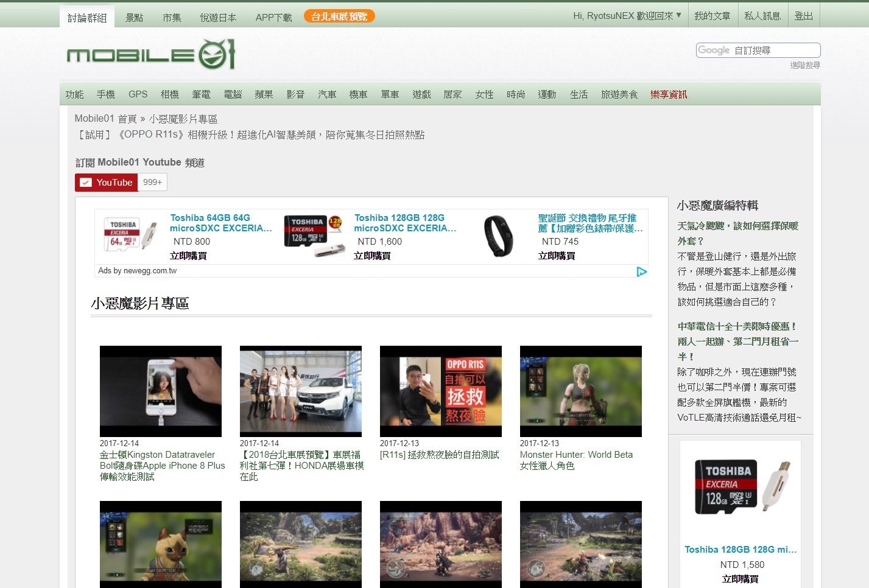Click 立即購買 under NTD 800

point(188,256)
